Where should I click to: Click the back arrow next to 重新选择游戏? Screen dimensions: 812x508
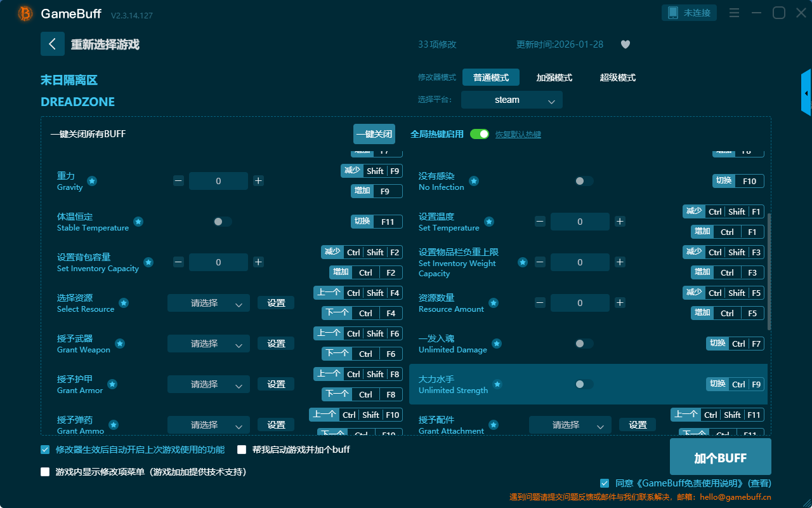pos(52,44)
